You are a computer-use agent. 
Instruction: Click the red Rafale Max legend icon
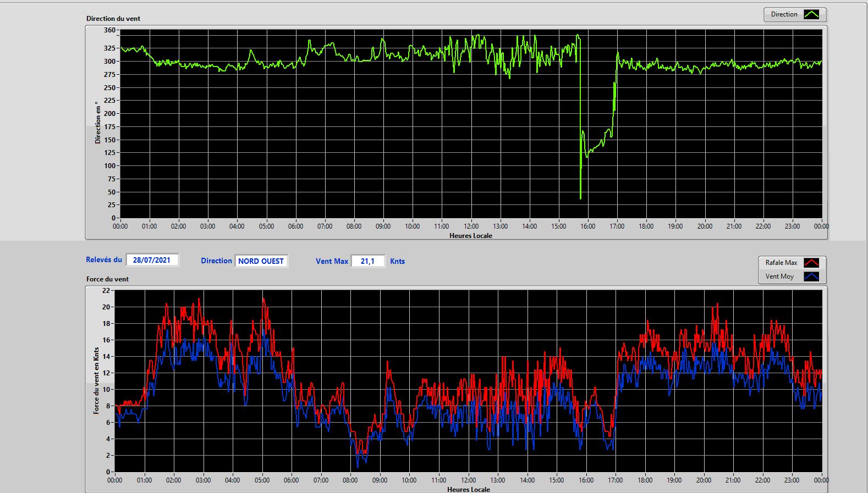click(811, 263)
